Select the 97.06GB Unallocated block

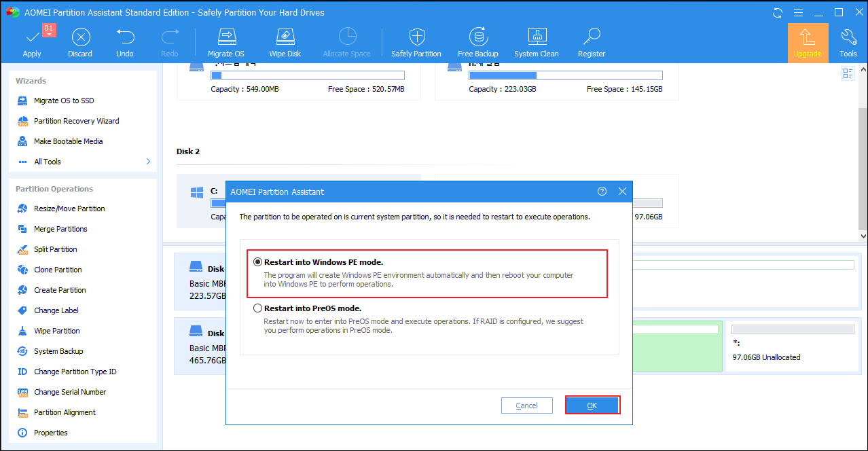[791, 346]
